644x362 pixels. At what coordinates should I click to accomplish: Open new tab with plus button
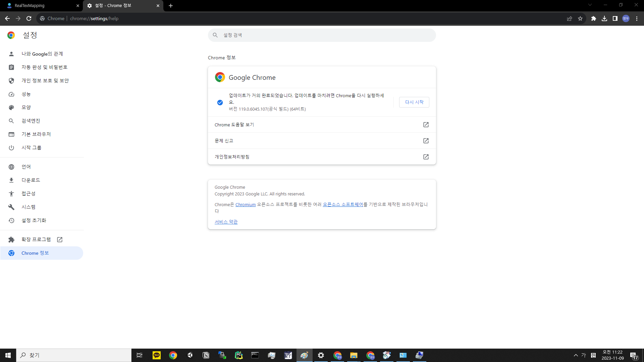click(171, 6)
